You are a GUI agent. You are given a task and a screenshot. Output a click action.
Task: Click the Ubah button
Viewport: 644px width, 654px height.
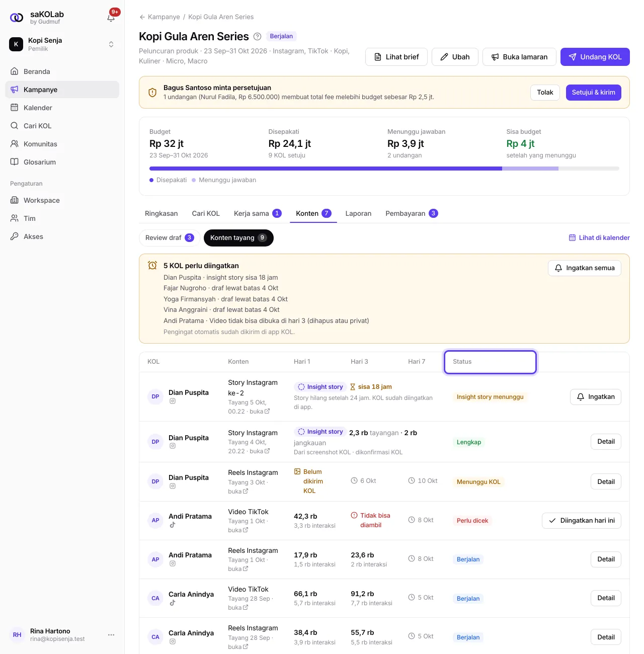[455, 57]
